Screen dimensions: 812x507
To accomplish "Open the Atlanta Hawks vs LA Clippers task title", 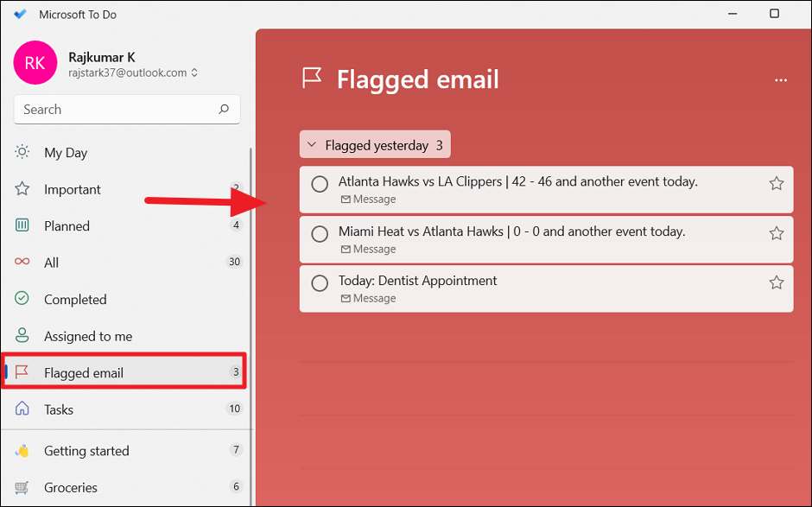I will (x=517, y=181).
